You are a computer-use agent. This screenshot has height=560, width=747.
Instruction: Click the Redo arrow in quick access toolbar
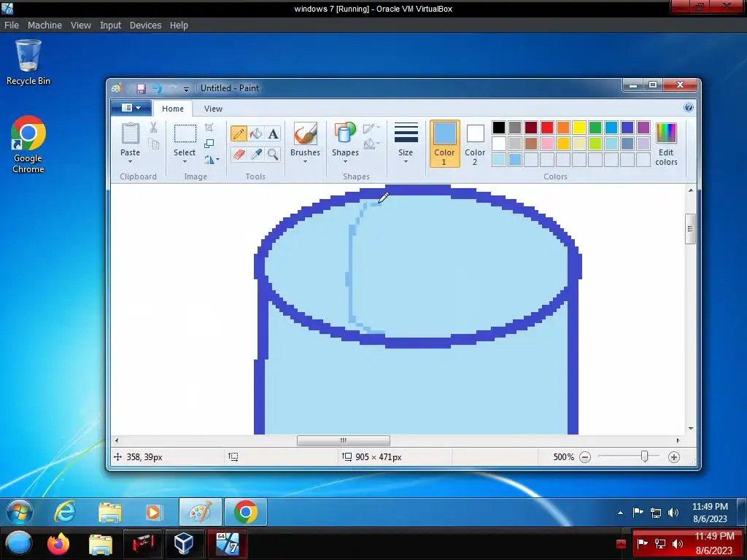[172, 88]
